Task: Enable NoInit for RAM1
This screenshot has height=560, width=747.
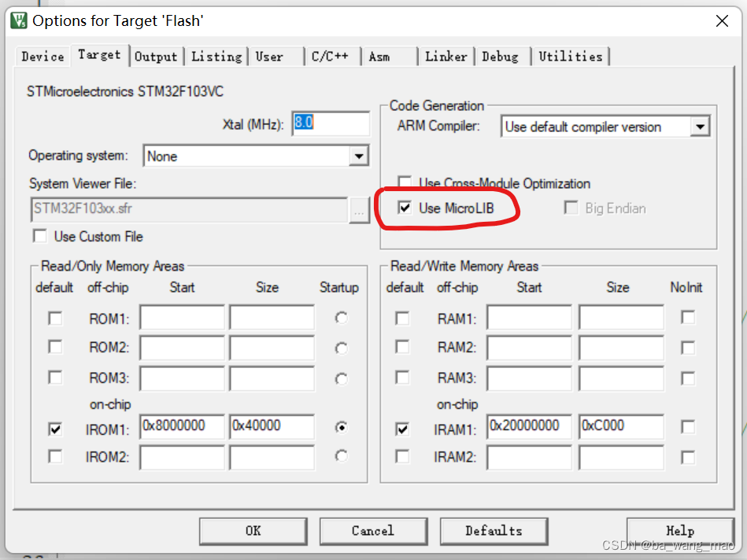Action: pyautogui.click(x=688, y=317)
